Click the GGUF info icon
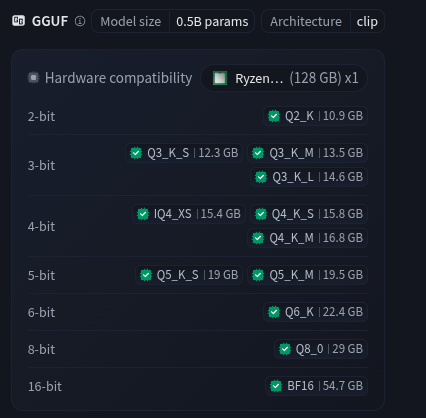Screen dimensions: 426x418 click(80, 21)
